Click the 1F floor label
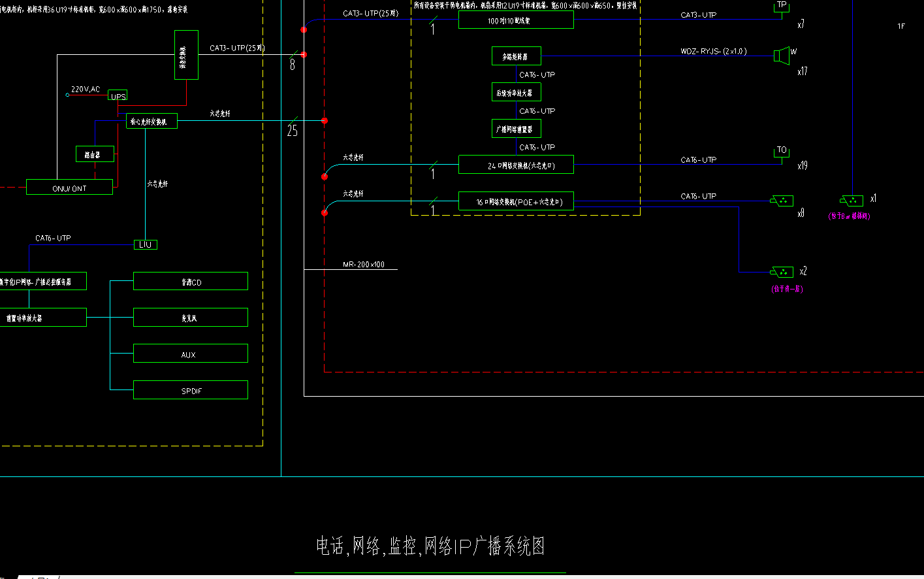The height and width of the screenshot is (579, 924). coord(901,26)
